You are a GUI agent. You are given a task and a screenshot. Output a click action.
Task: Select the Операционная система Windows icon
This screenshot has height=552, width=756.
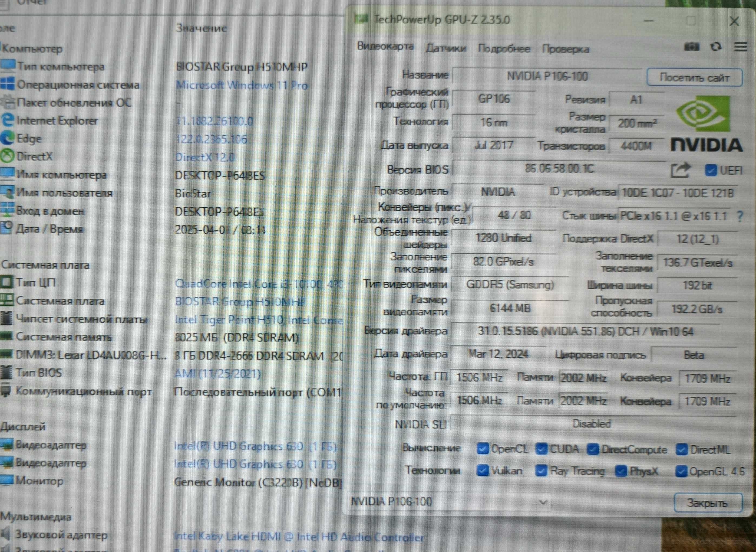point(7,84)
